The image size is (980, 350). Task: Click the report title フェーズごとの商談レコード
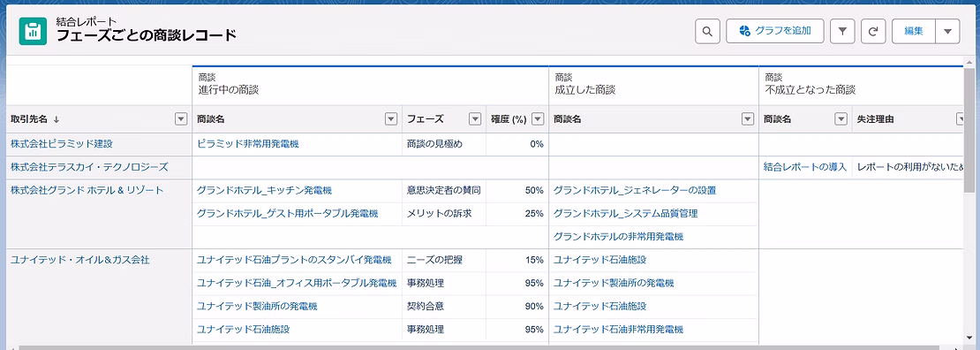(147, 35)
